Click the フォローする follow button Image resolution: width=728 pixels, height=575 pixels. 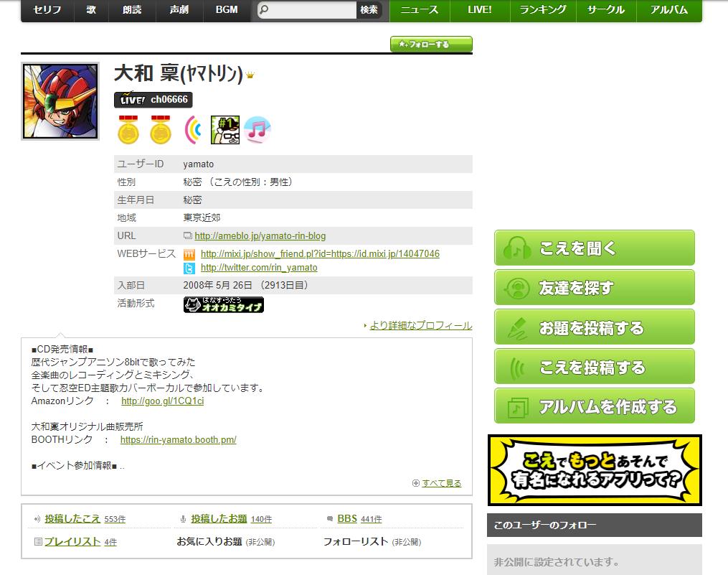(x=431, y=45)
